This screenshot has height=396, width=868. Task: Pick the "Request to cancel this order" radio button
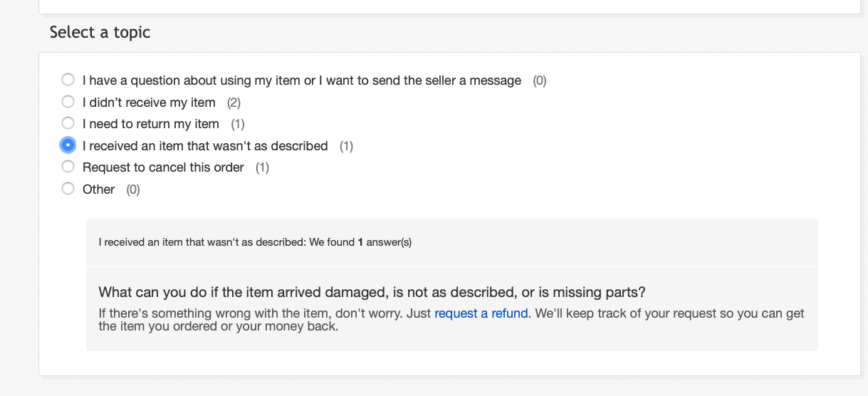click(x=68, y=167)
